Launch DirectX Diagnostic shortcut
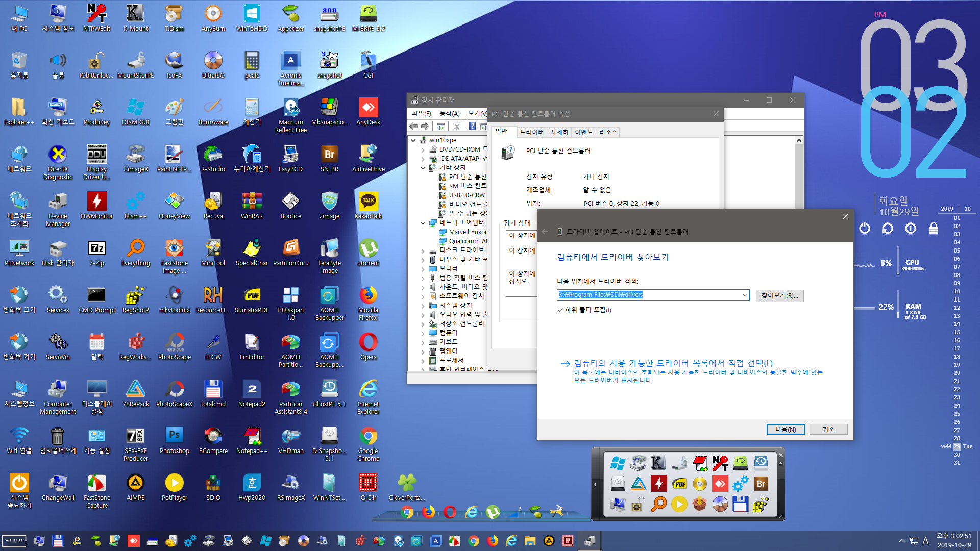The width and height of the screenshot is (980, 551). [x=58, y=162]
